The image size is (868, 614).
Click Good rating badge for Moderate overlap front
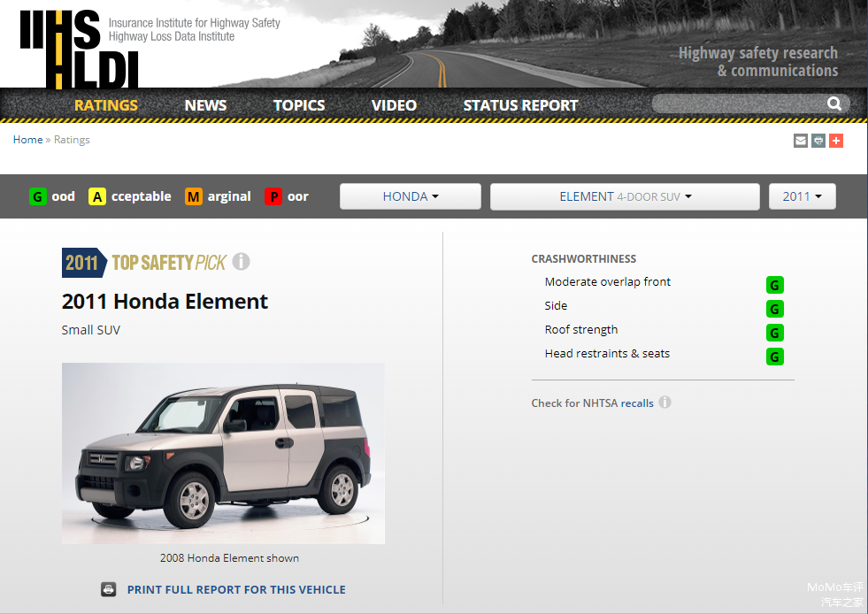[x=775, y=285]
